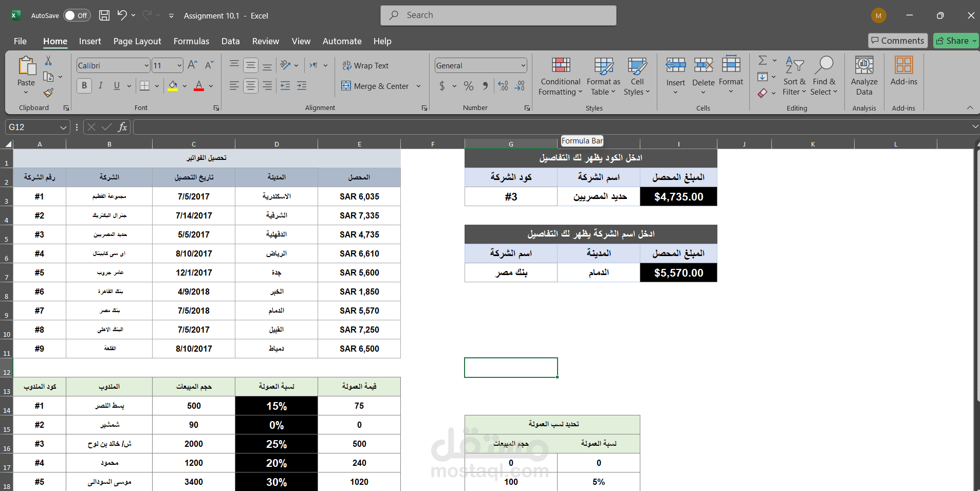This screenshot has width=980, height=491.
Task: Open Cell Styles gallery
Action: [x=637, y=76]
